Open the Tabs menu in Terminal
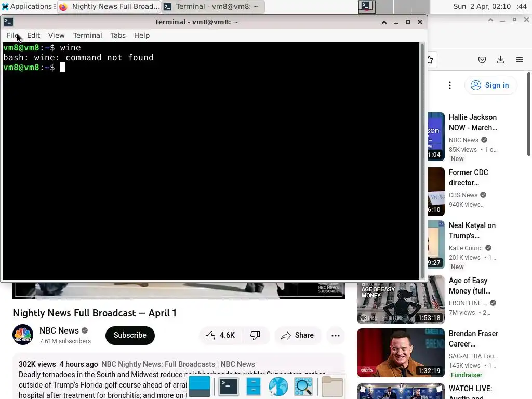 (x=118, y=35)
